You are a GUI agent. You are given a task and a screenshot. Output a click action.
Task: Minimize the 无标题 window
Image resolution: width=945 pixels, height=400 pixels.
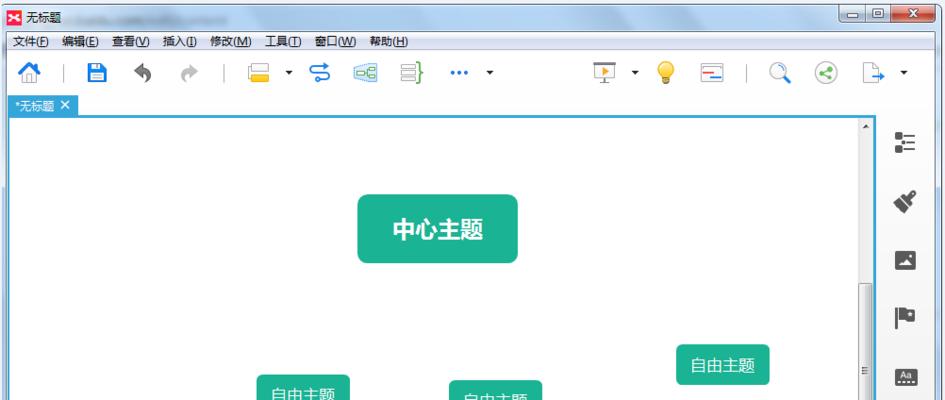[852, 14]
